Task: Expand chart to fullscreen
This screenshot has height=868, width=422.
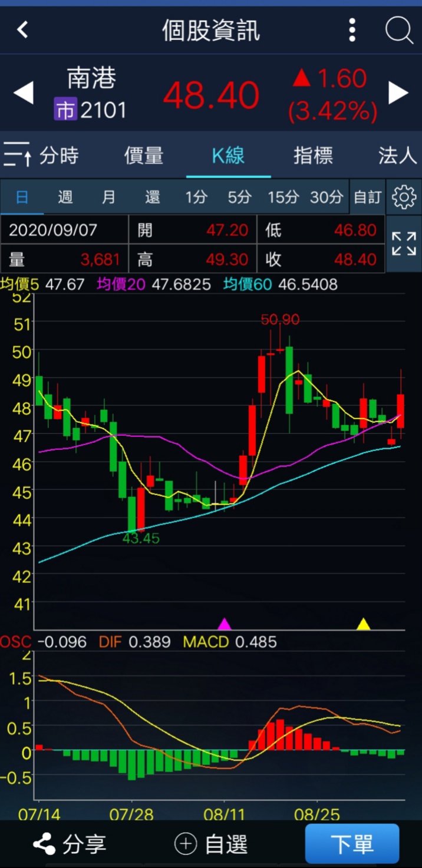Action: pyautogui.click(x=404, y=243)
